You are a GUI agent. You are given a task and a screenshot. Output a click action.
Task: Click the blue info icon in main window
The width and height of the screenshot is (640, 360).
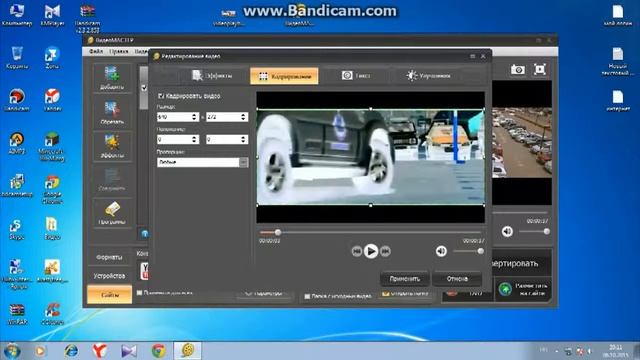145,234
